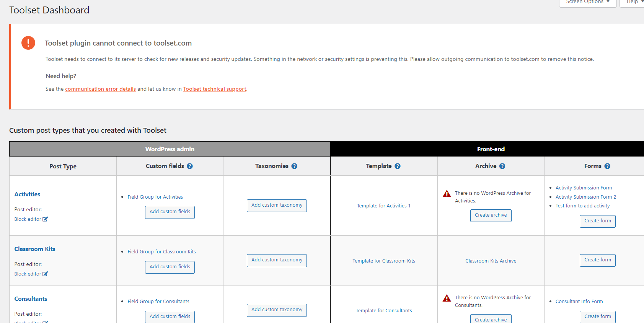Image resolution: width=644 pixels, height=323 pixels.
Task: Open Template for Activities 1
Action: (384, 206)
